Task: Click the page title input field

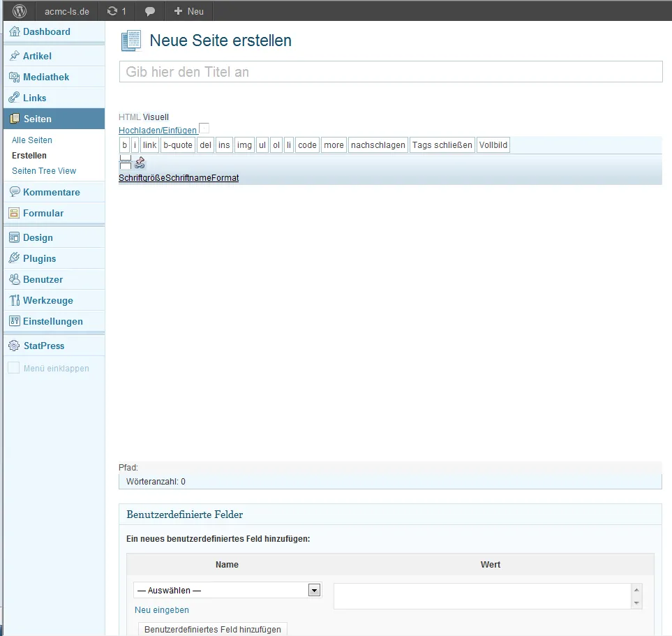Action: [391, 72]
